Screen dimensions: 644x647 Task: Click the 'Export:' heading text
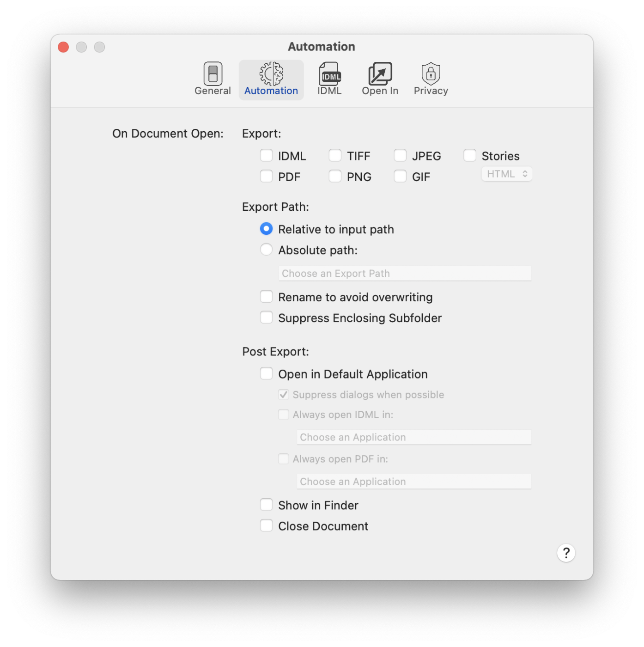261,134
